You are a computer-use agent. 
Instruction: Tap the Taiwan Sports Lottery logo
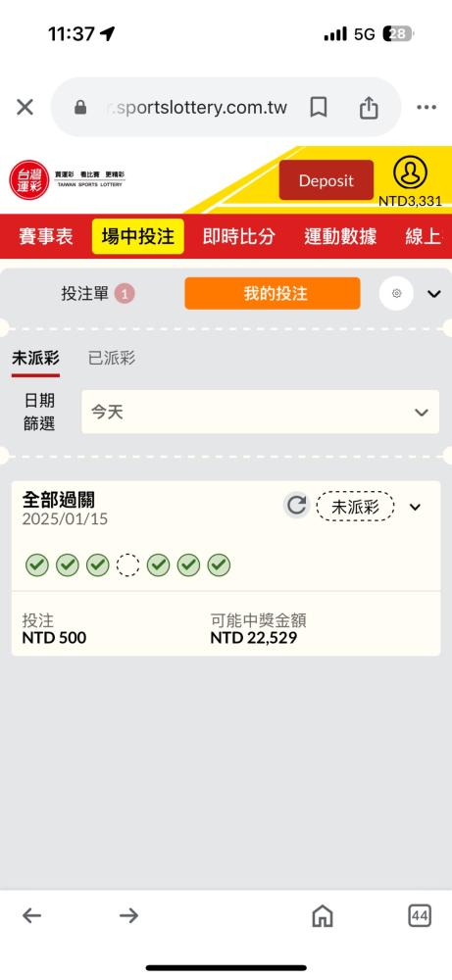point(68,180)
